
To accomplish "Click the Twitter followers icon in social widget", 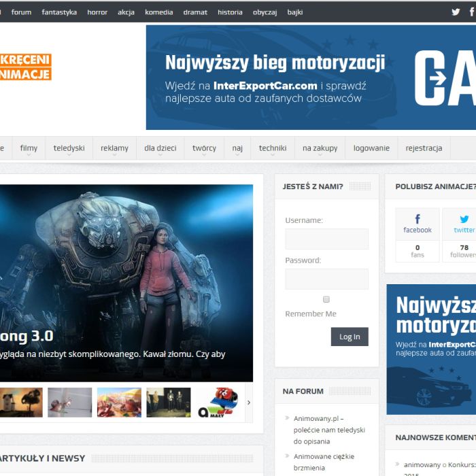I will pyautogui.click(x=464, y=219).
